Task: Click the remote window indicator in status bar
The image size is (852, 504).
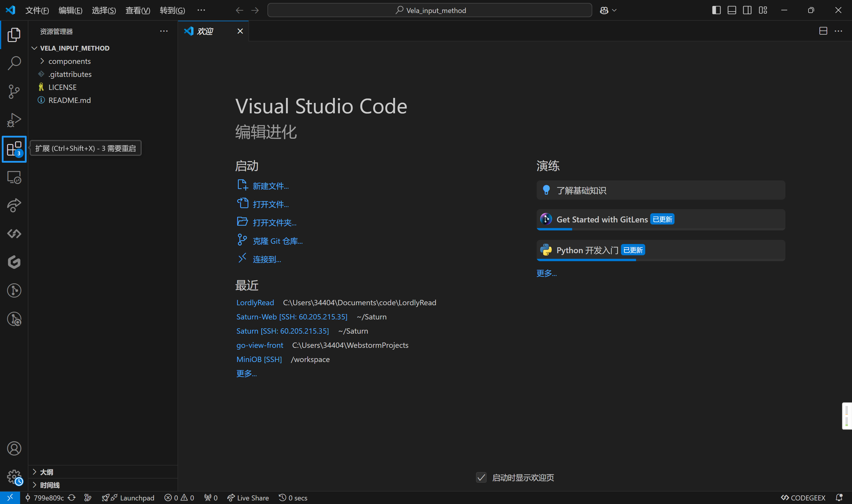Action: pos(10,497)
